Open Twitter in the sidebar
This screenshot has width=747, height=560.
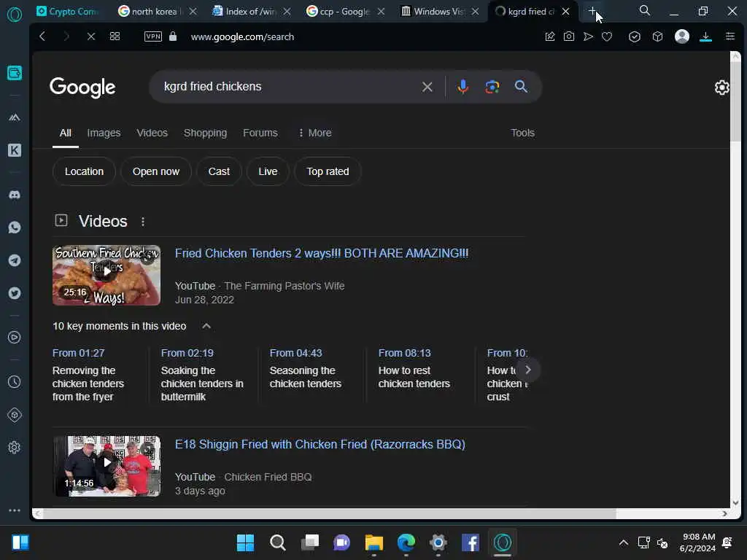click(15, 293)
